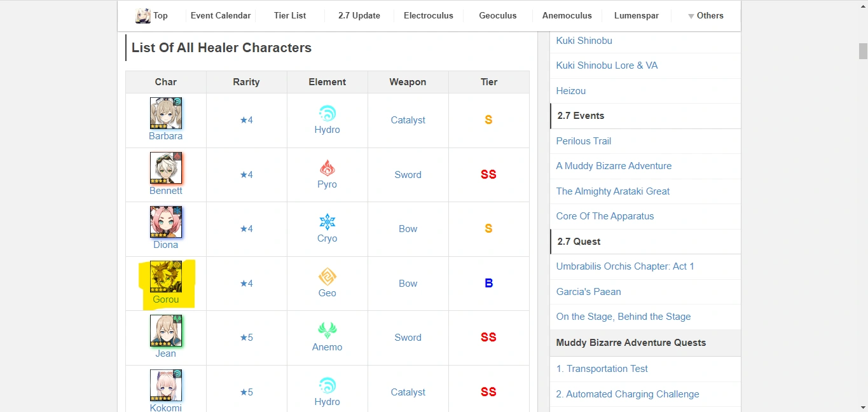Screen dimensions: 868x412
Task: Open the Event Calendar tab
Action: coord(221,16)
